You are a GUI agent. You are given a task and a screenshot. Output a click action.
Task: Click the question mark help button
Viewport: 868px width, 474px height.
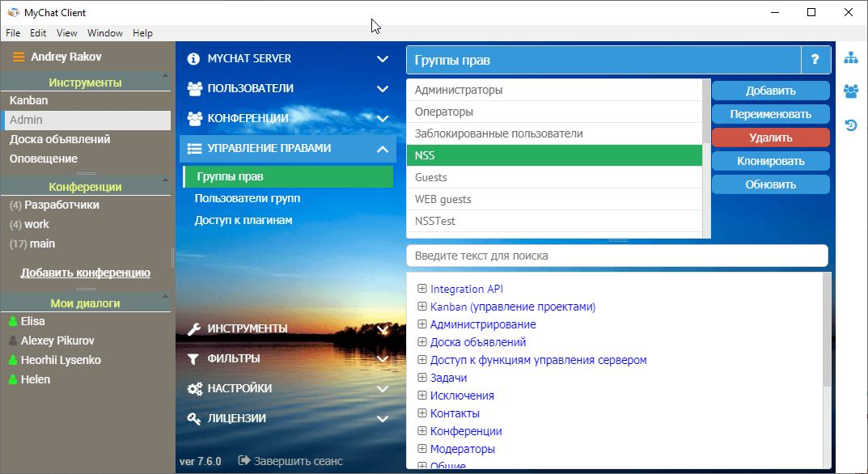[815, 60]
